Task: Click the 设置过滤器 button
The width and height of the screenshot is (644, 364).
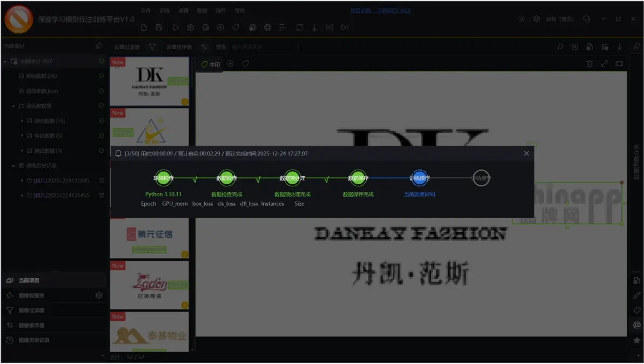Action: click(127, 47)
